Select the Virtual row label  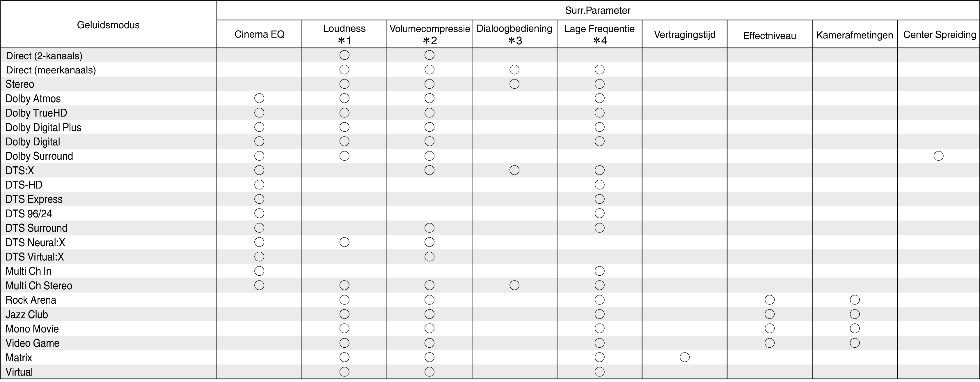(x=19, y=372)
